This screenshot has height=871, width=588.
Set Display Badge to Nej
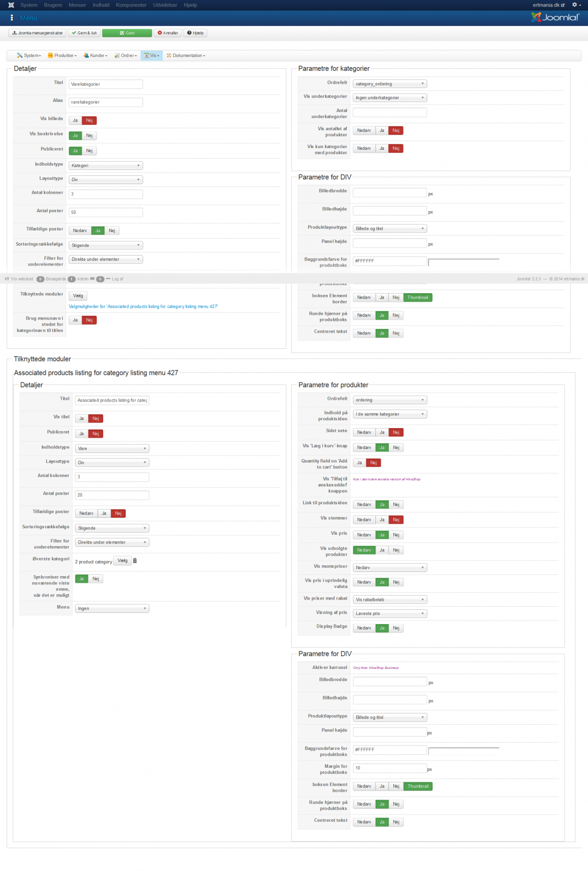(x=396, y=628)
